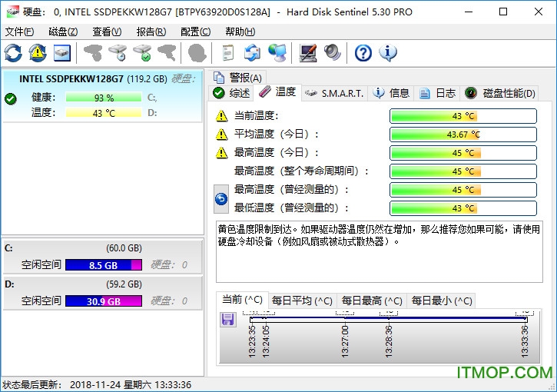Open the 文件 (File) menu
This screenshot has width=557, height=392.
(x=19, y=32)
